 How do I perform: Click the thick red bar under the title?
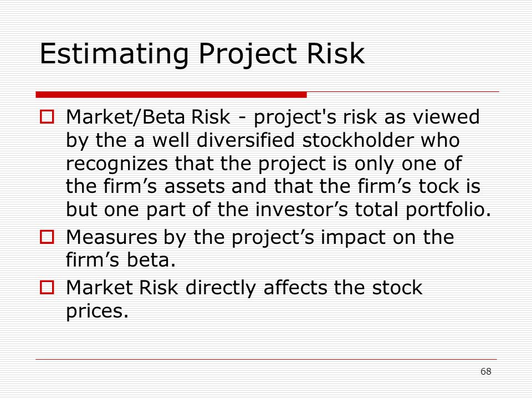click(171, 95)
